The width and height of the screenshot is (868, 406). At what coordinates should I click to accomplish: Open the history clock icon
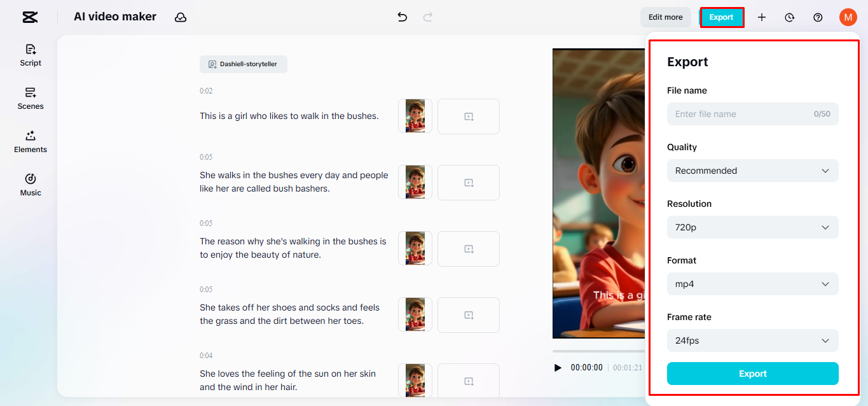(790, 17)
